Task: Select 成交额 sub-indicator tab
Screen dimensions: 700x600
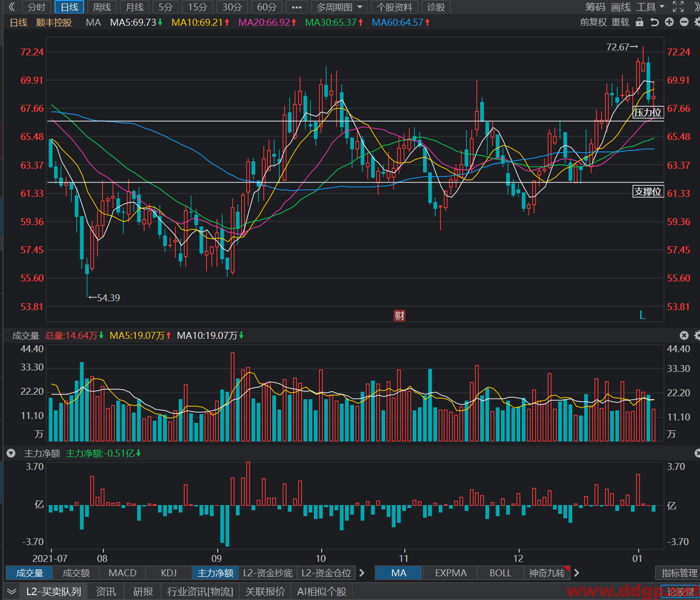Action: 76,573
